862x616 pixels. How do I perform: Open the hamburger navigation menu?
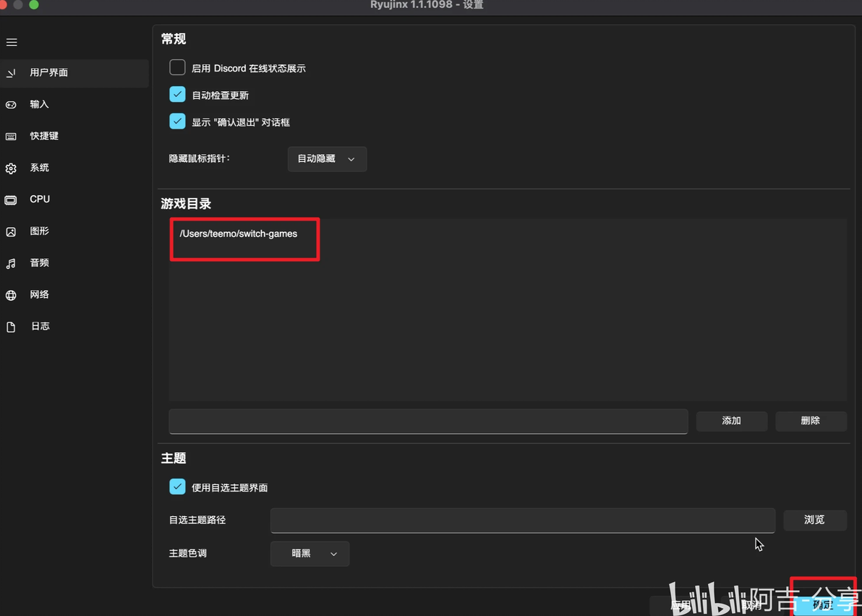point(12,43)
